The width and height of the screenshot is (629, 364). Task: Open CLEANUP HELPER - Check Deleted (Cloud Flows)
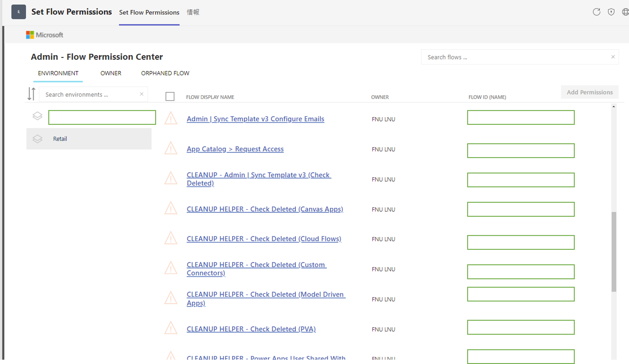tap(264, 239)
